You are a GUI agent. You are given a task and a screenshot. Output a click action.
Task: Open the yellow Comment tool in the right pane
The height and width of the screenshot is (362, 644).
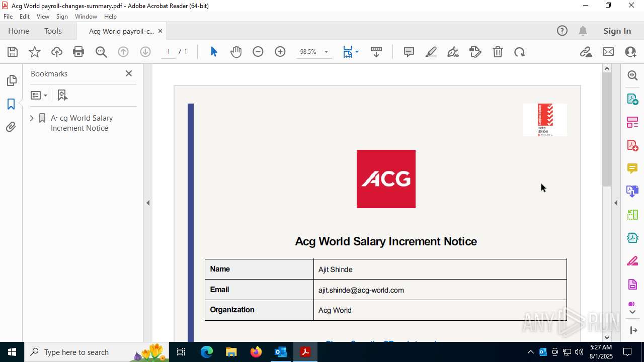point(632,168)
